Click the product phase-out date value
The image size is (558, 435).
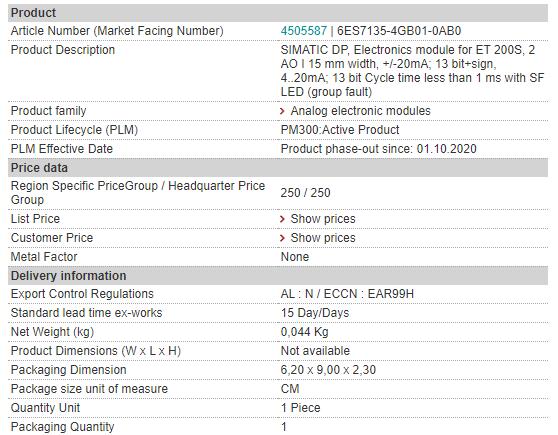[x=378, y=149]
